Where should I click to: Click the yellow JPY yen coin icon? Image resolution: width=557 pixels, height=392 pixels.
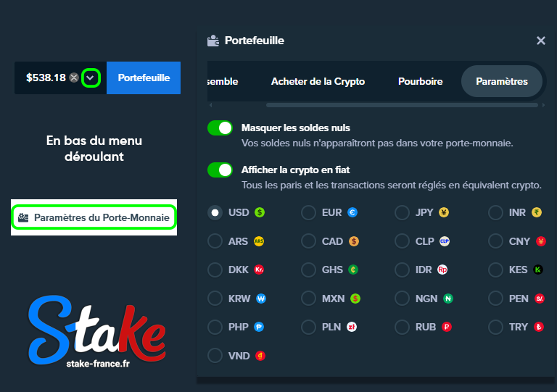(x=444, y=212)
